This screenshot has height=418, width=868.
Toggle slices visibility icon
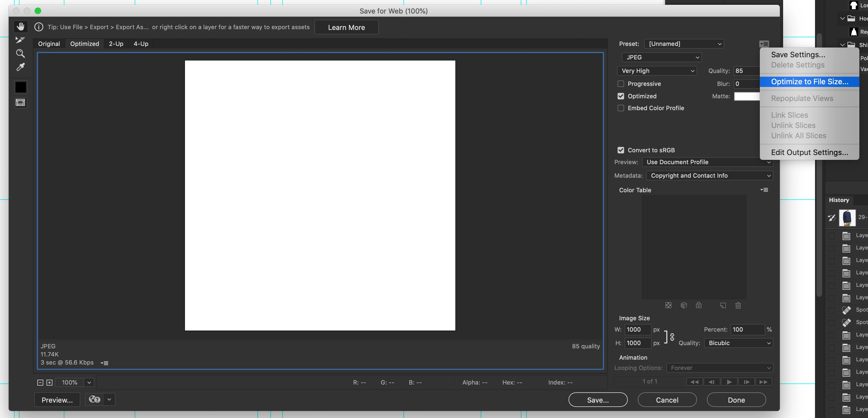click(x=21, y=103)
